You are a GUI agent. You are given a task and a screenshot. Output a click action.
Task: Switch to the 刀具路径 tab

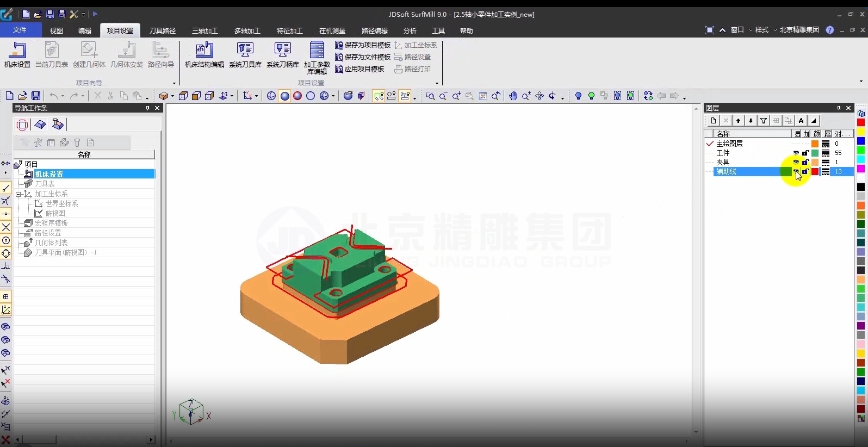(x=163, y=30)
